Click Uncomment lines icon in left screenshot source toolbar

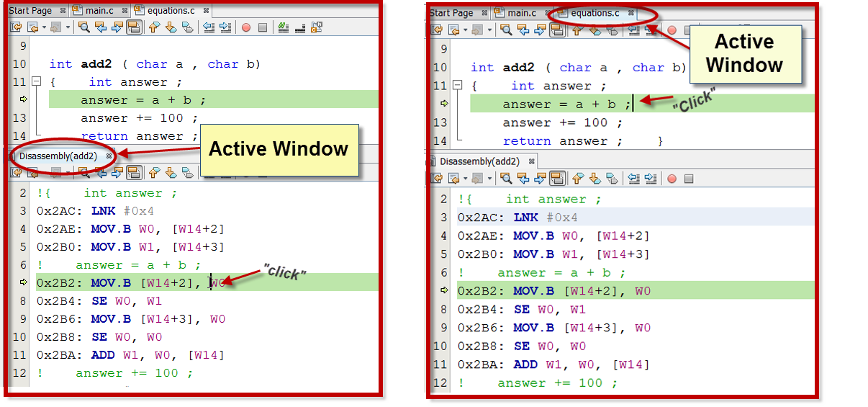(299, 27)
